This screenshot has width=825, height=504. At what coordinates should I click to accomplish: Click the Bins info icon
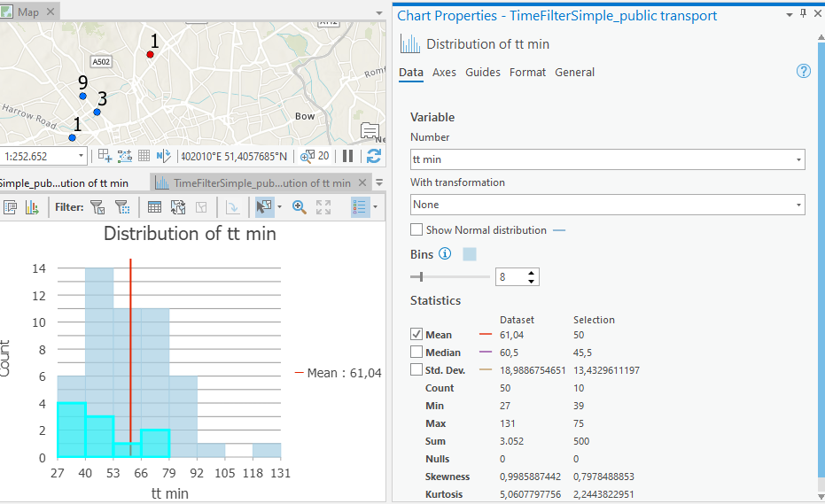click(445, 254)
